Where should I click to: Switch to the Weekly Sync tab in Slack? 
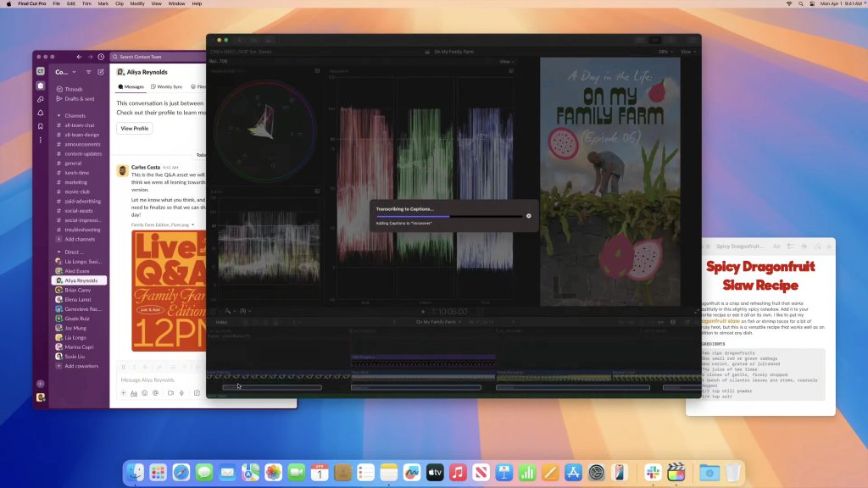tap(166, 86)
